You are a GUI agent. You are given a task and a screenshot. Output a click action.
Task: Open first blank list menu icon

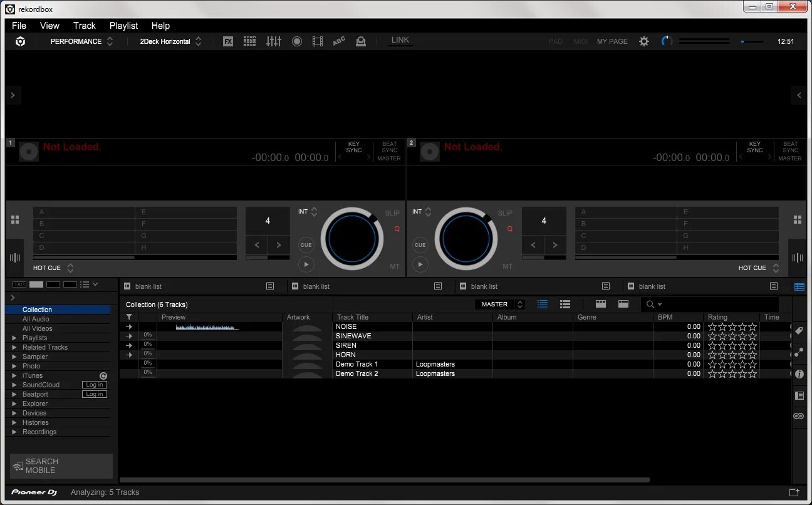[270, 286]
